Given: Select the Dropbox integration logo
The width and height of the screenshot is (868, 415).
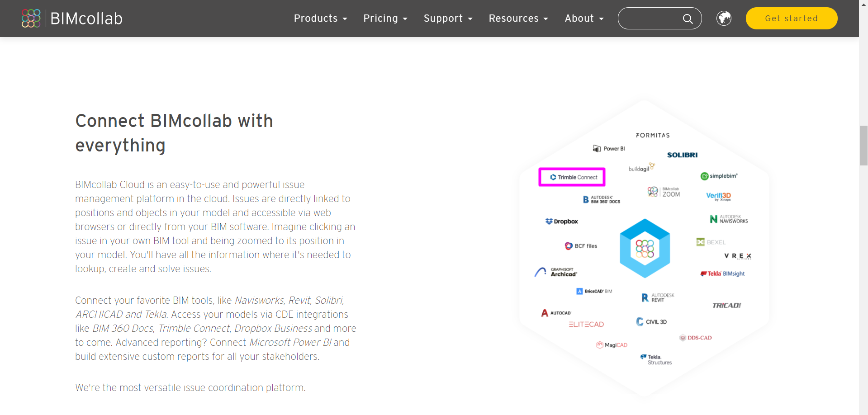Looking at the screenshot, I should point(562,222).
